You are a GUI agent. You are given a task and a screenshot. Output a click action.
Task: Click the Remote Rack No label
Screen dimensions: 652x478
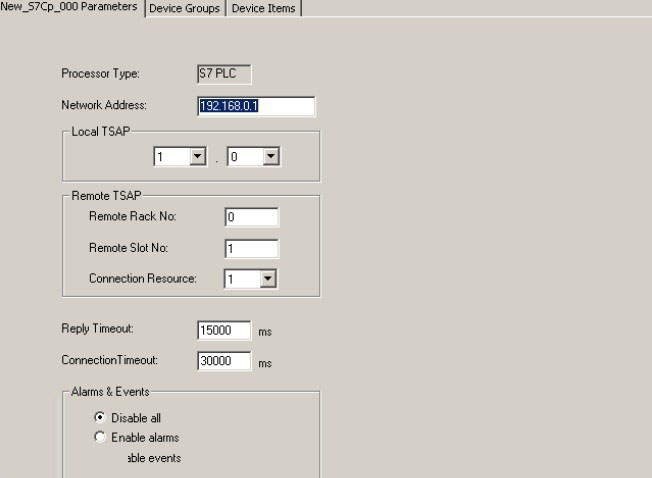pos(133,217)
